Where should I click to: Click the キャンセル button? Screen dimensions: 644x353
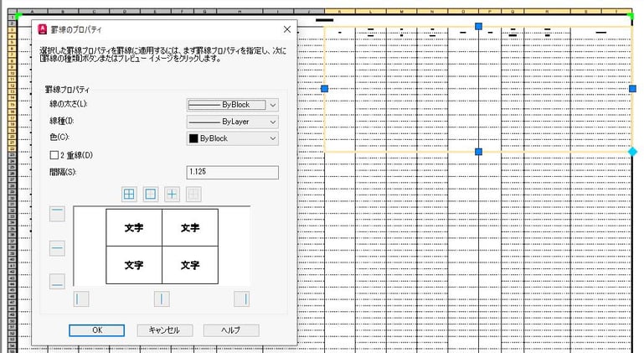point(164,330)
